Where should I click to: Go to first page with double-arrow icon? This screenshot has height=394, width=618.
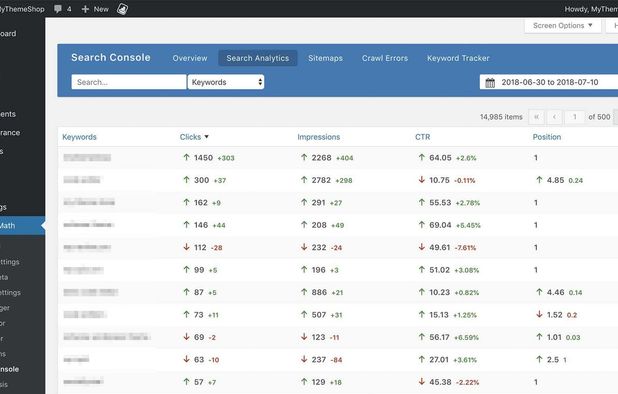pyautogui.click(x=536, y=117)
